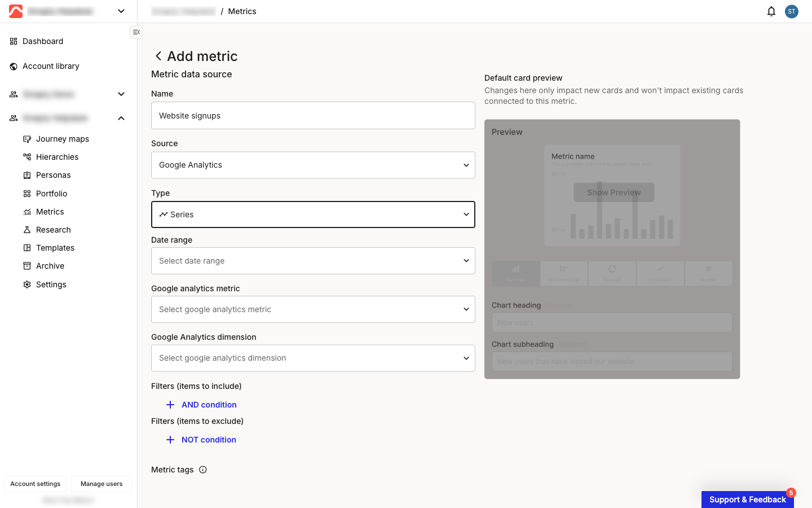Expand the workspace switcher chevron at top-left

click(x=121, y=11)
